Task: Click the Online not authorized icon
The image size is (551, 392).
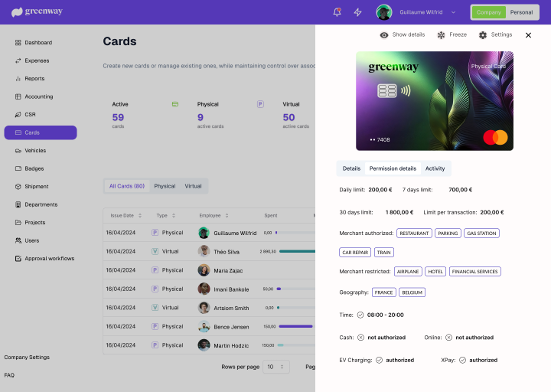Action: click(448, 338)
